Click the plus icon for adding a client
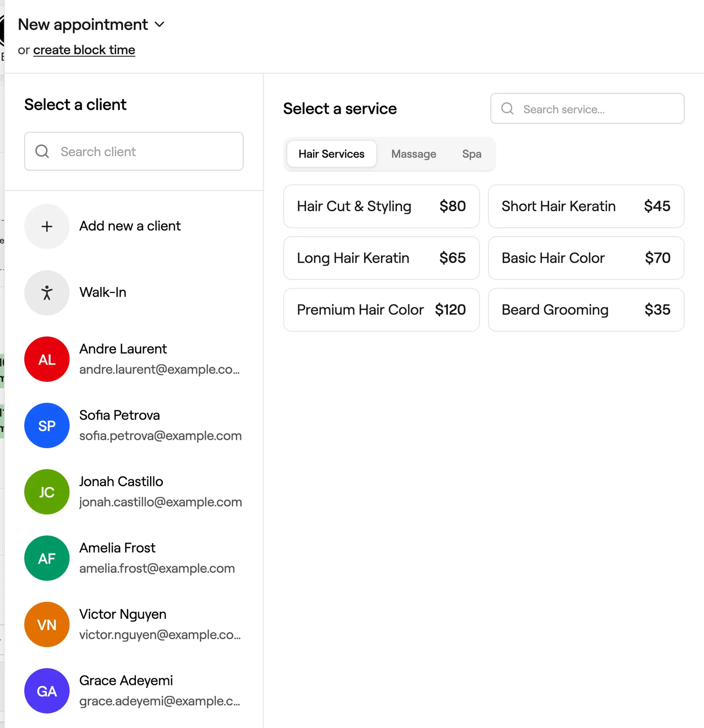This screenshot has height=728, width=704. pyautogui.click(x=47, y=227)
